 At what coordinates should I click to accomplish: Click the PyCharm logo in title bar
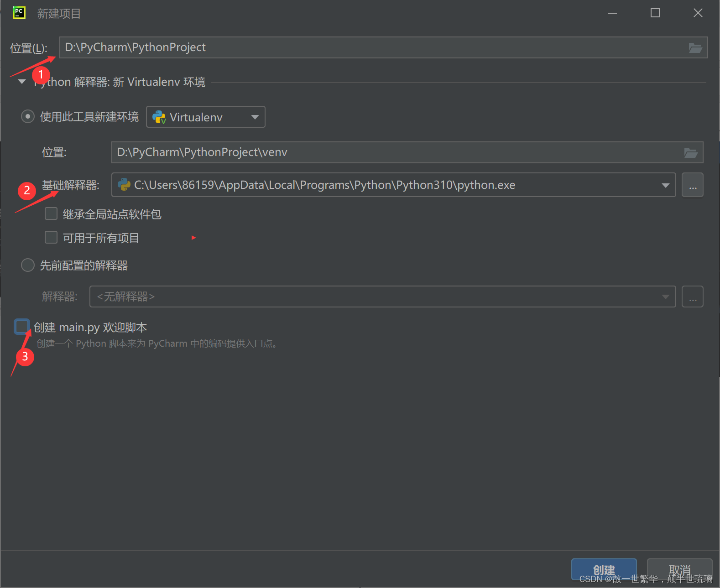point(19,13)
